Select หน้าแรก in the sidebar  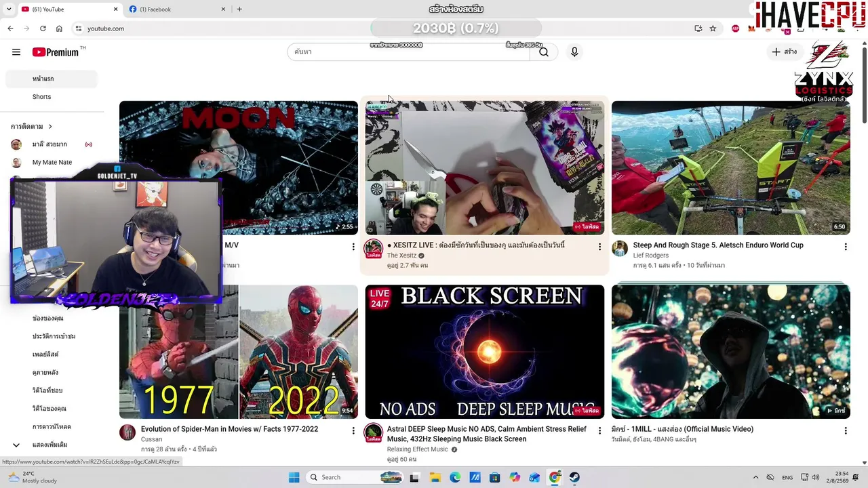51,79
